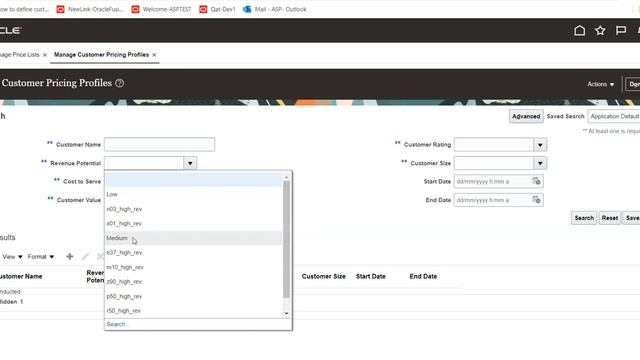The image size is (640, 360).
Task: Click the Oracle logo
Action: point(10,30)
